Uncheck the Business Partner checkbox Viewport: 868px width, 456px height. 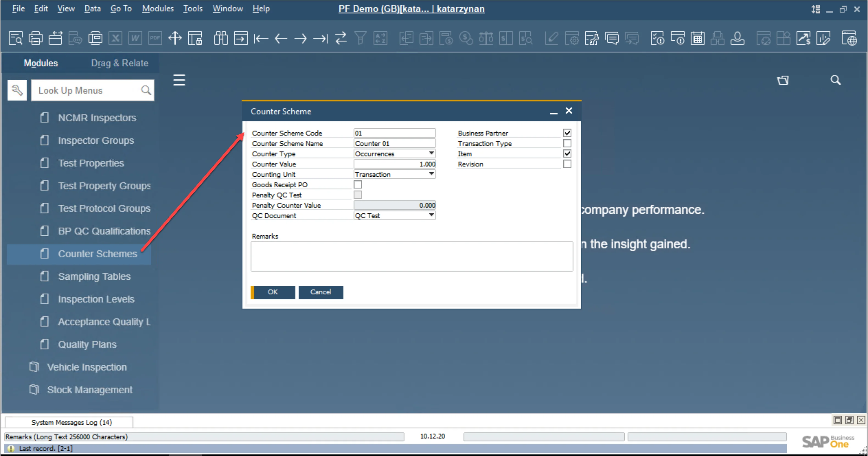[x=567, y=133]
